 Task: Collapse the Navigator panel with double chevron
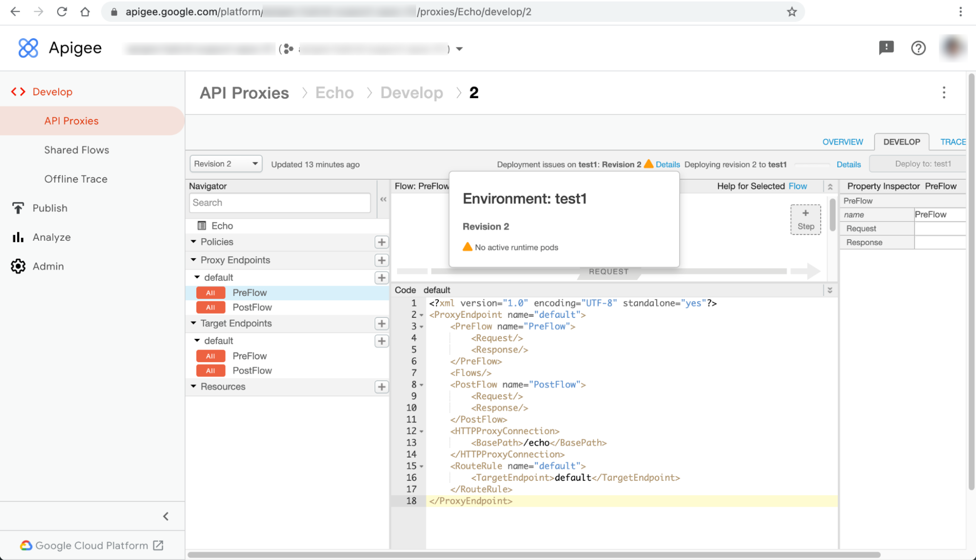[x=383, y=199]
